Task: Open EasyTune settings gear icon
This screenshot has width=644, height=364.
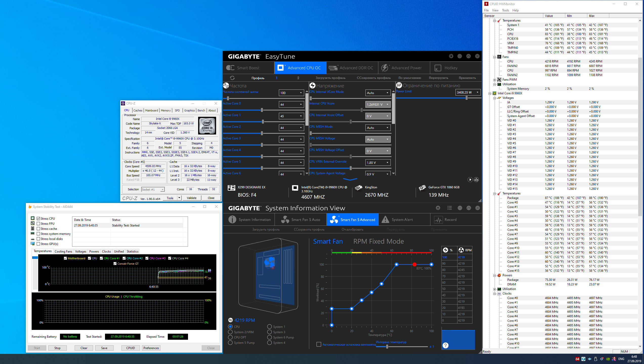Action: [x=451, y=56]
